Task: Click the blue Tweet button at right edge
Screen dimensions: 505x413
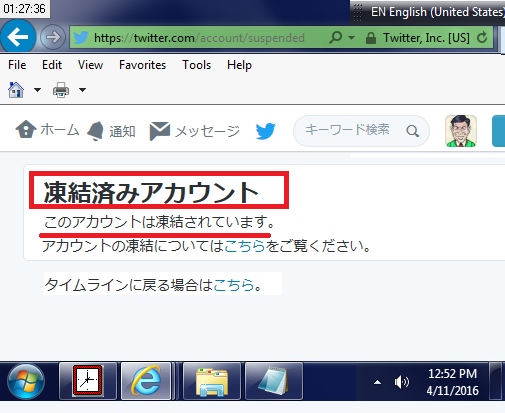Action: [x=499, y=131]
